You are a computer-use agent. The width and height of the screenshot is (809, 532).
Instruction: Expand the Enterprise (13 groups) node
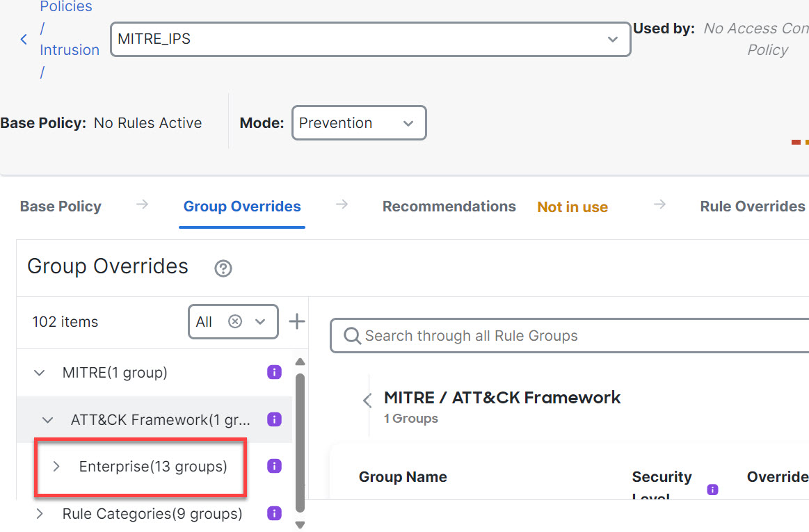pyautogui.click(x=57, y=466)
